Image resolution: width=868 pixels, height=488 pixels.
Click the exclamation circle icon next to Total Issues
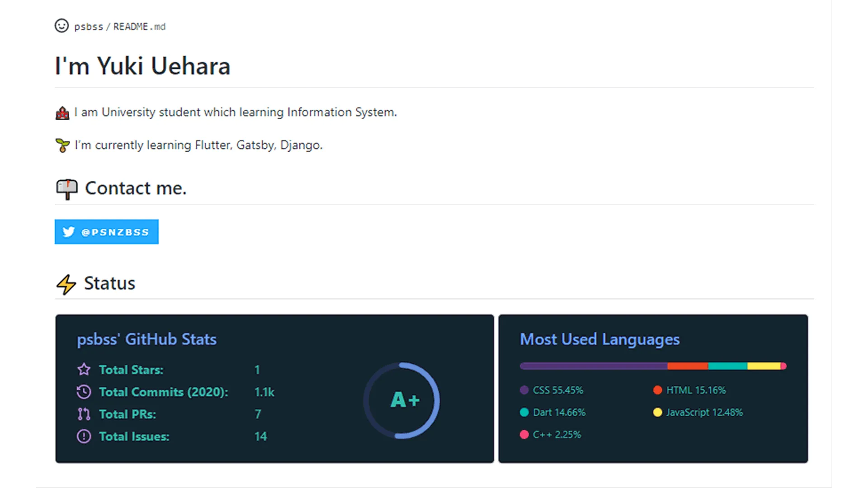[x=84, y=436]
